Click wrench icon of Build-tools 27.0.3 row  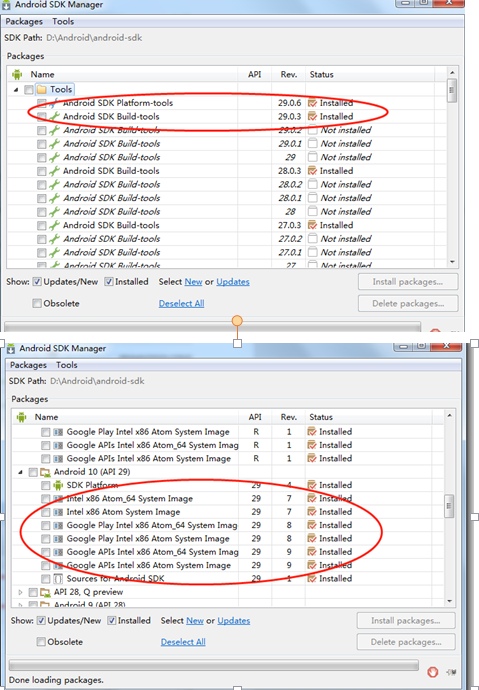[54, 225]
